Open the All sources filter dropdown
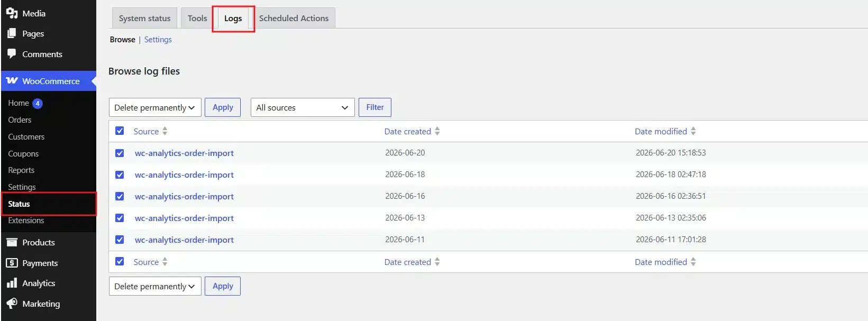 point(303,107)
